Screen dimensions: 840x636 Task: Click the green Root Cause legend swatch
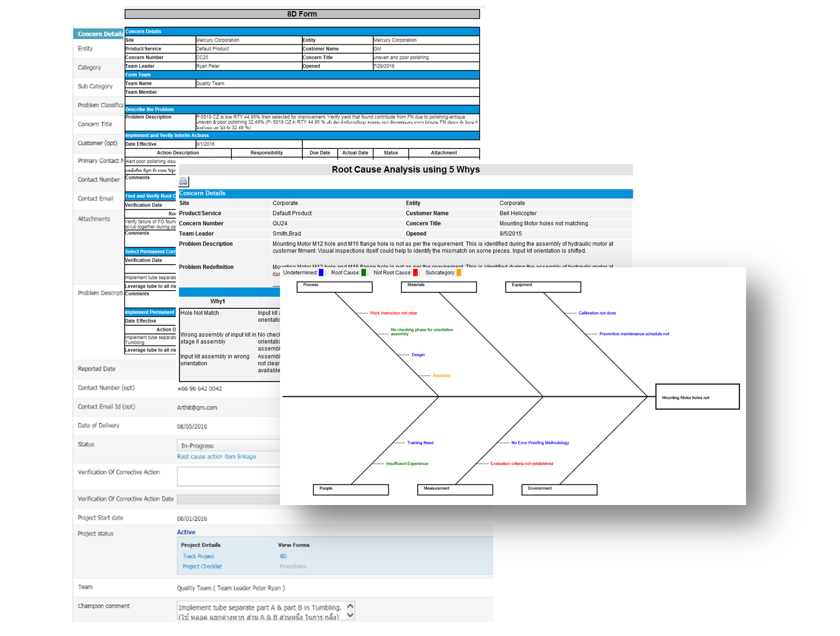coord(364,273)
